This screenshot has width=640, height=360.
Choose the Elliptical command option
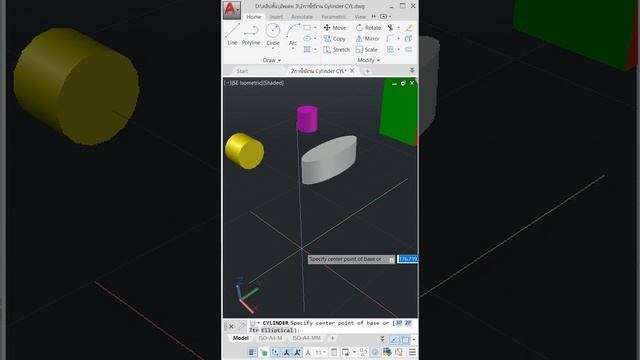click(x=277, y=330)
